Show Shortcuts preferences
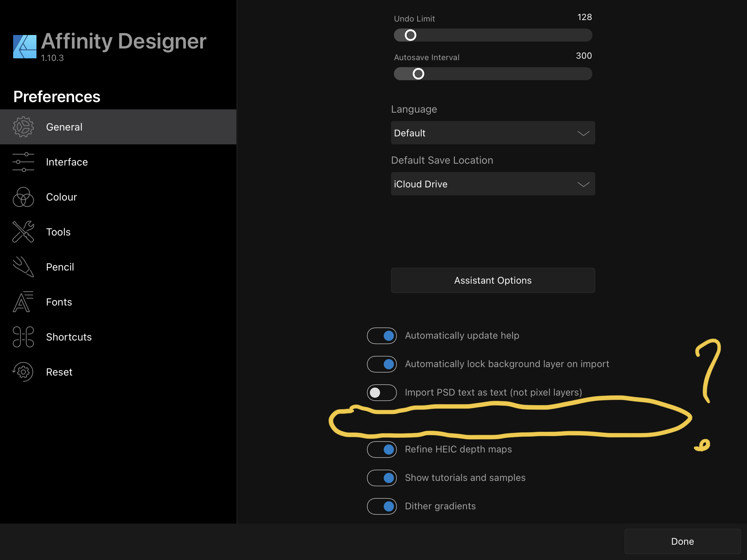 tap(118, 337)
